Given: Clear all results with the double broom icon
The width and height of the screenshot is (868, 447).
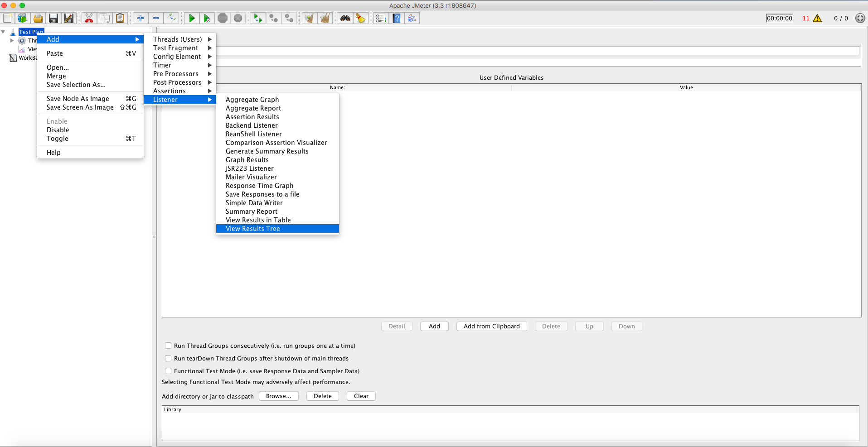Looking at the screenshot, I should (325, 18).
